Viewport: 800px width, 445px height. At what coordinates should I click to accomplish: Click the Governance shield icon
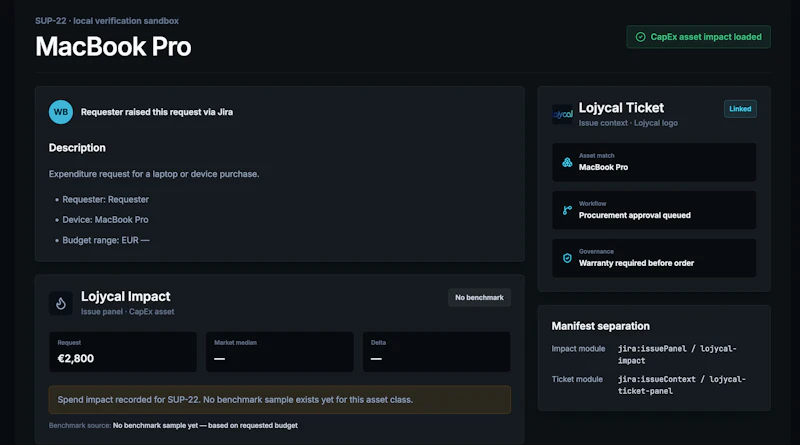(x=567, y=258)
